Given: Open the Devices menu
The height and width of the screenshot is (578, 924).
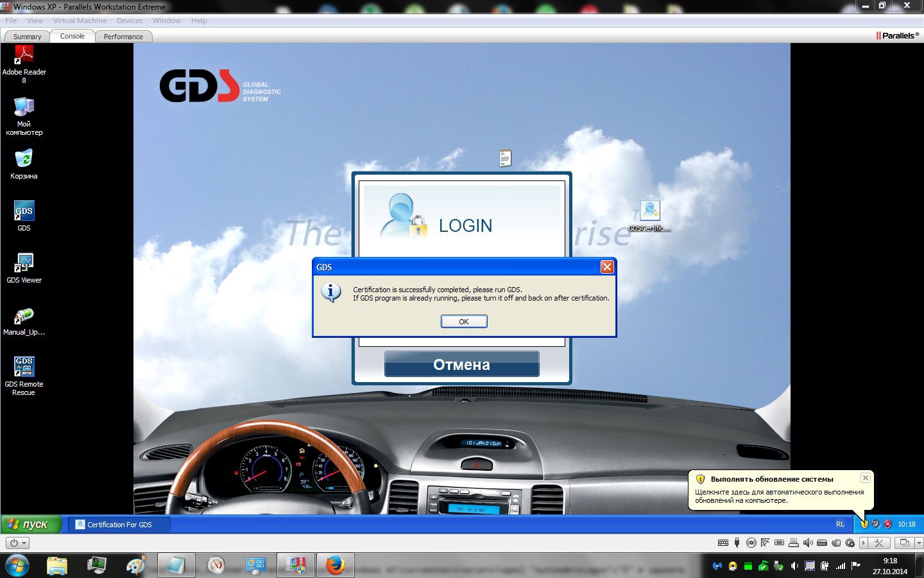Looking at the screenshot, I should coord(130,21).
